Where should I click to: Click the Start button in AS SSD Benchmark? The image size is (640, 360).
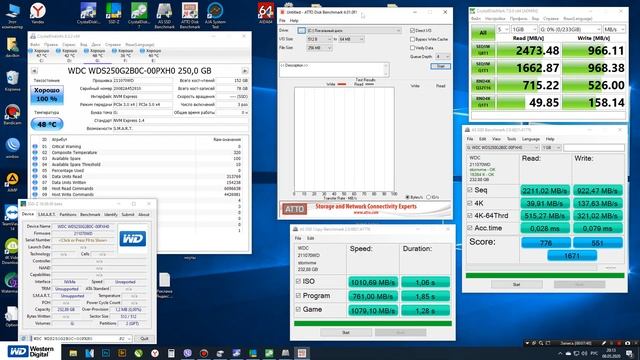pos(516,284)
